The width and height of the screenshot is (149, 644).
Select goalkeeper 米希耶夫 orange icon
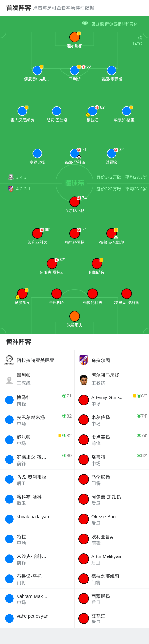(74, 316)
